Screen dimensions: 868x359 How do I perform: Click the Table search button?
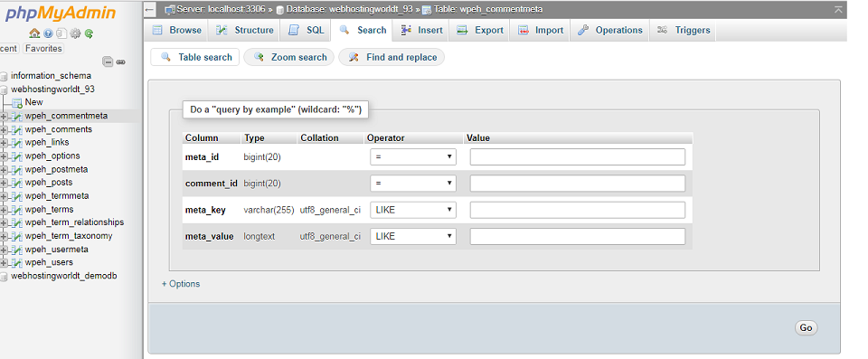(195, 57)
